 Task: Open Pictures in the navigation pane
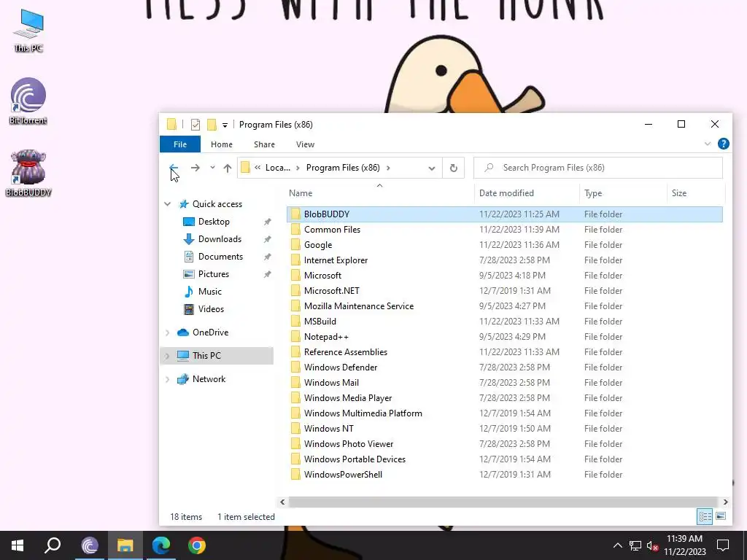tap(214, 274)
